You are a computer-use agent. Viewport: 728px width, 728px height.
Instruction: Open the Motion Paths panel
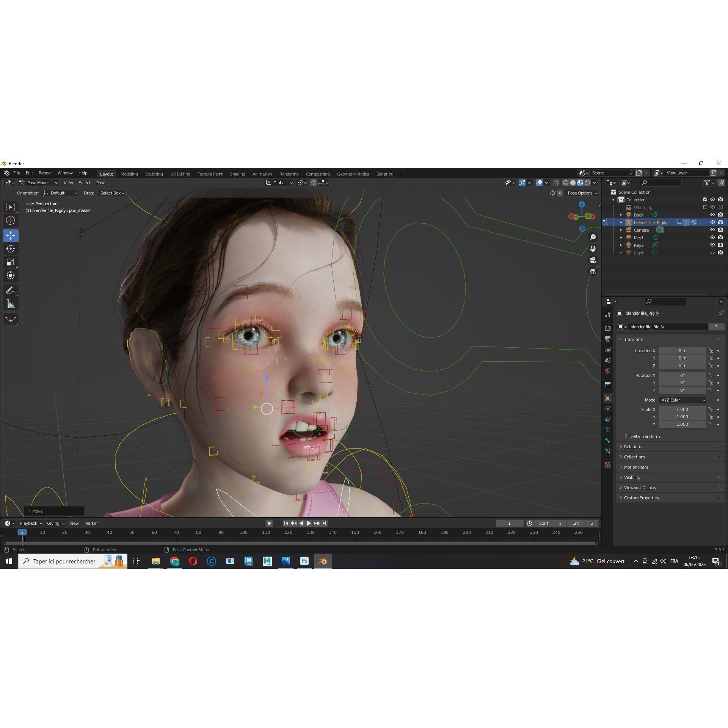pyautogui.click(x=636, y=467)
